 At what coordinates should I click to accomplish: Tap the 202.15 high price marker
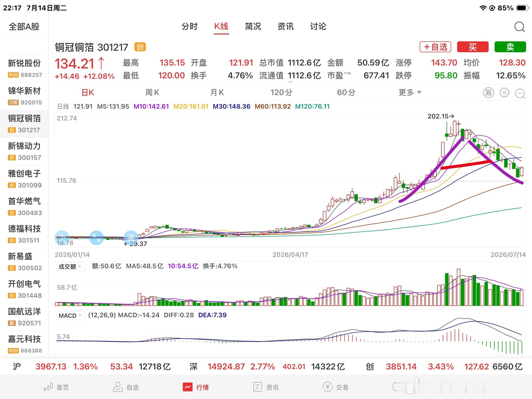(441, 116)
